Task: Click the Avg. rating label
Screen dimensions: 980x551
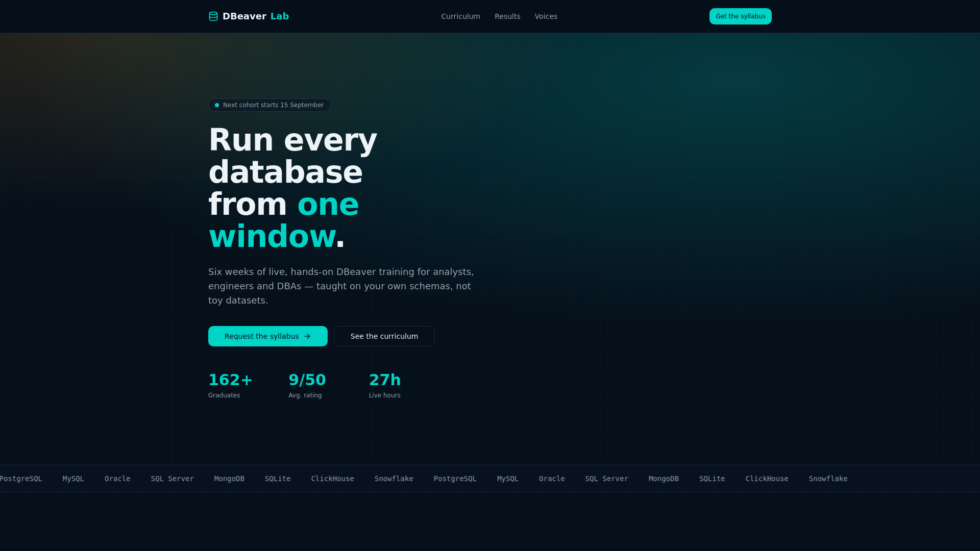Action: click(x=305, y=395)
